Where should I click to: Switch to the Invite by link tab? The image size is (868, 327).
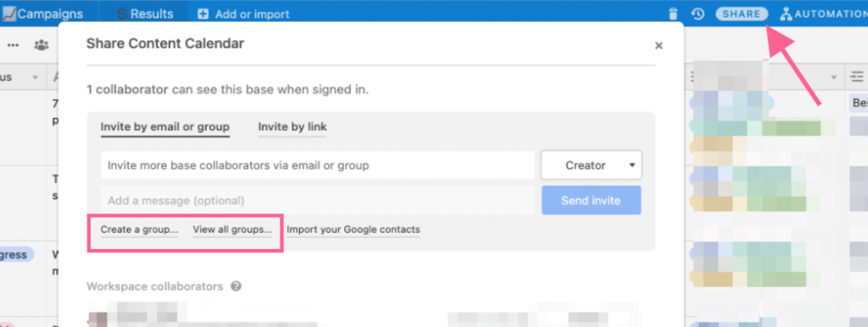(x=292, y=127)
